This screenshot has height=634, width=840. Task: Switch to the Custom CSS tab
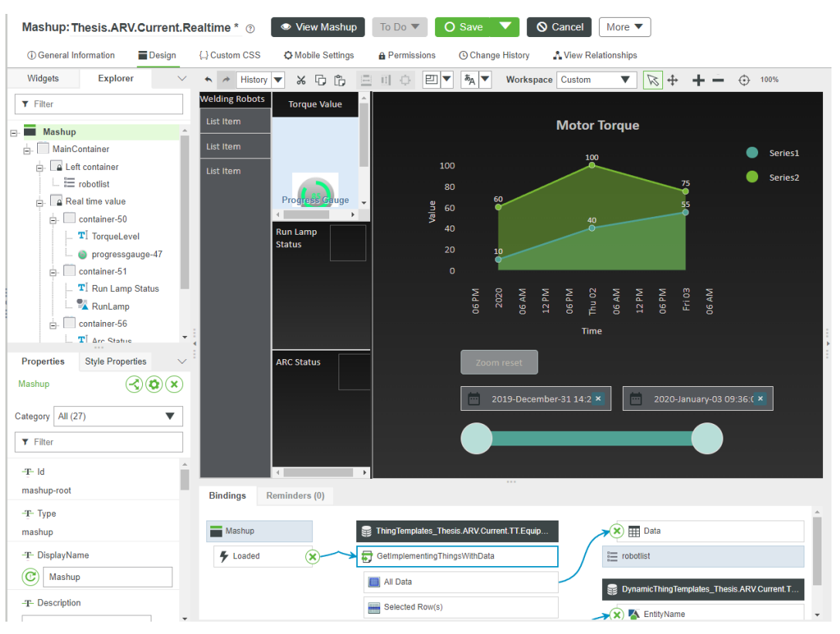230,55
